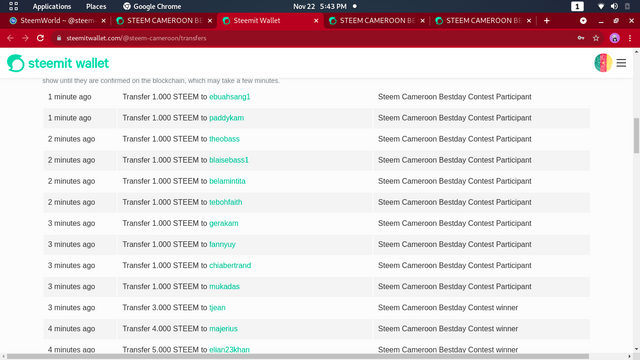Click '3 minutes ago' in gerakam row
The height and width of the screenshot is (360, 640).
click(x=71, y=223)
